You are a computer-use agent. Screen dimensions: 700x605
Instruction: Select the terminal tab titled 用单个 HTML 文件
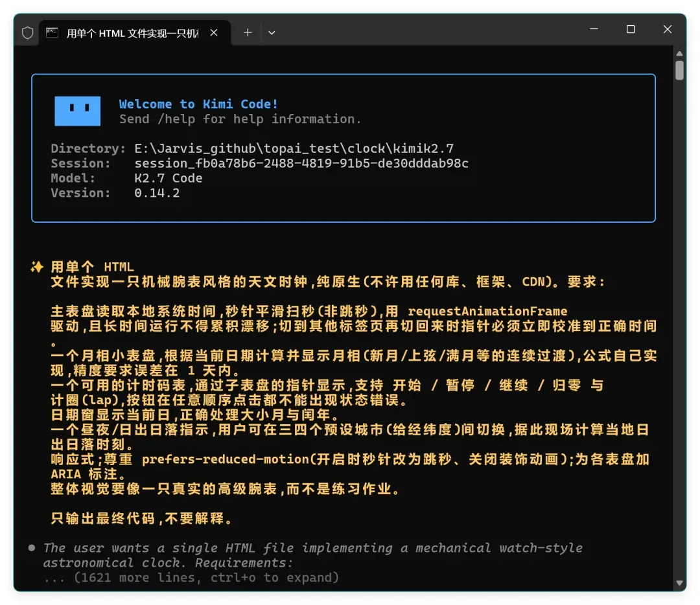(x=135, y=32)
